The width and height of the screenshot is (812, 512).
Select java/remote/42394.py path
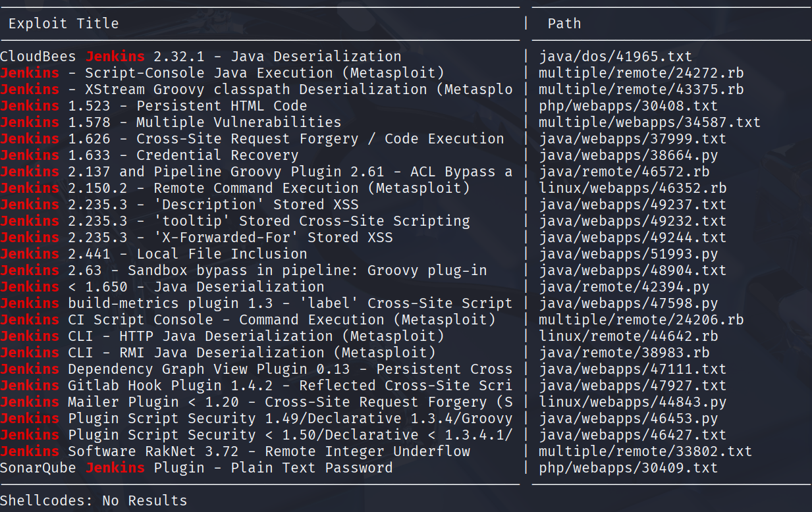(624, 287)
